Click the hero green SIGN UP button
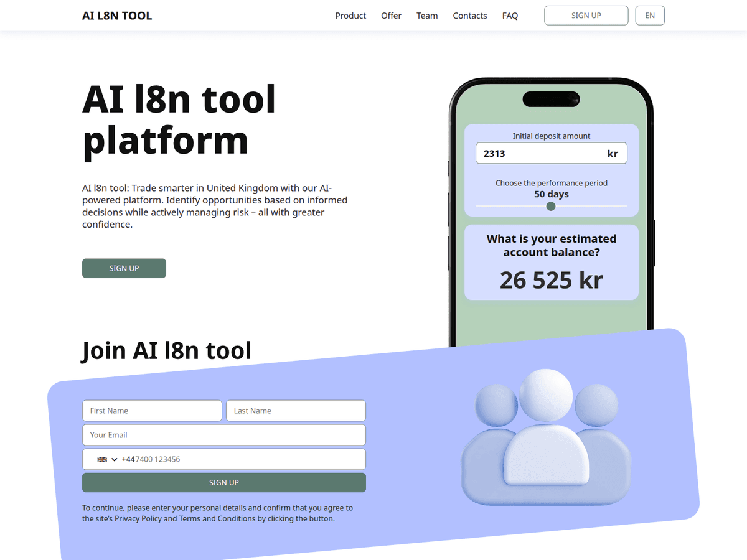The width and height of the screenshot is (747, 560). pos(124,268)
